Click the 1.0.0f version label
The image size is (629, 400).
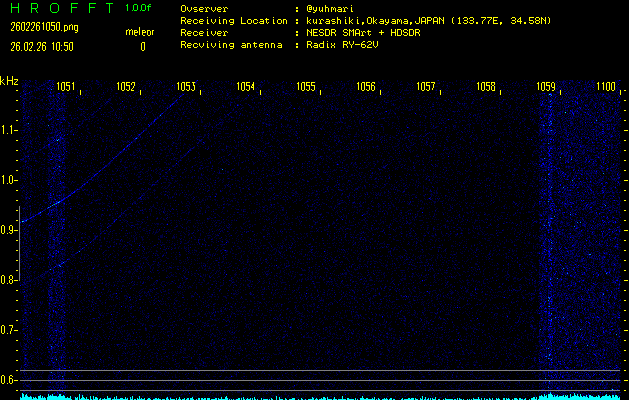tap(139, 8)
